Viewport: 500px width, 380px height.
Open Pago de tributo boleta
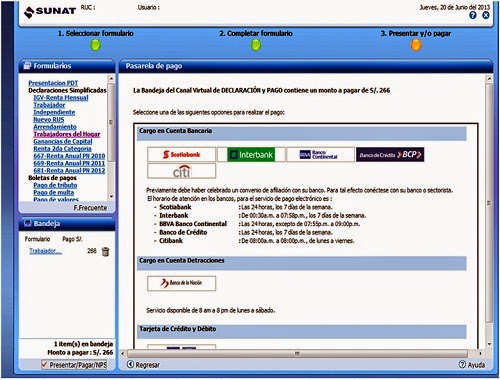[55, 185]
